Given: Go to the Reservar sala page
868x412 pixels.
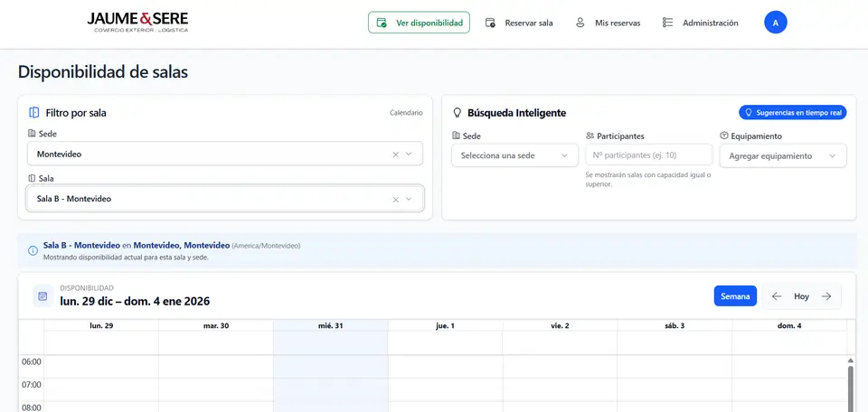Looking at the screenshot, I should pyautogui.click(x=519, y=23).
